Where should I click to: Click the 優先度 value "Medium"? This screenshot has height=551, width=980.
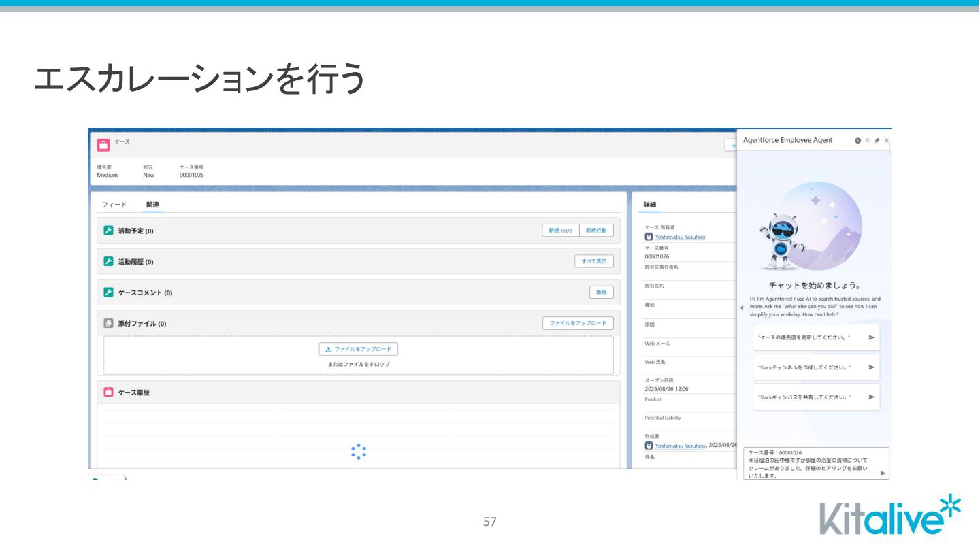108,175
